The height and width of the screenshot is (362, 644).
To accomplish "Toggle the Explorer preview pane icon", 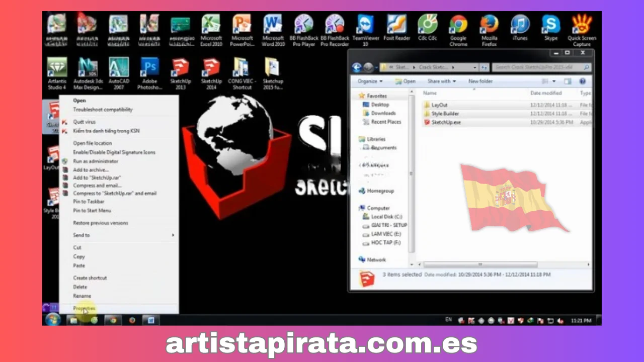I will tap(568, 81).
